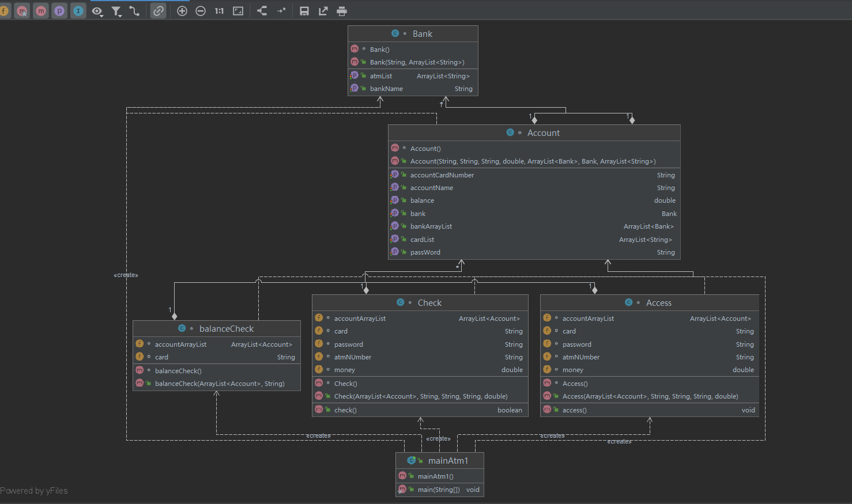Zoom out of the diagram
The image size is (852, 504).
201,11
